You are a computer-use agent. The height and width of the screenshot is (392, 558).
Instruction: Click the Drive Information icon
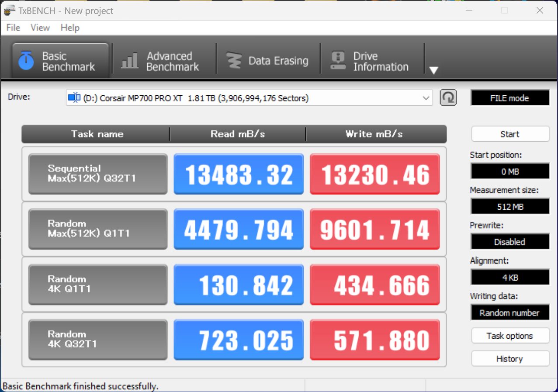tap(338, 61)
